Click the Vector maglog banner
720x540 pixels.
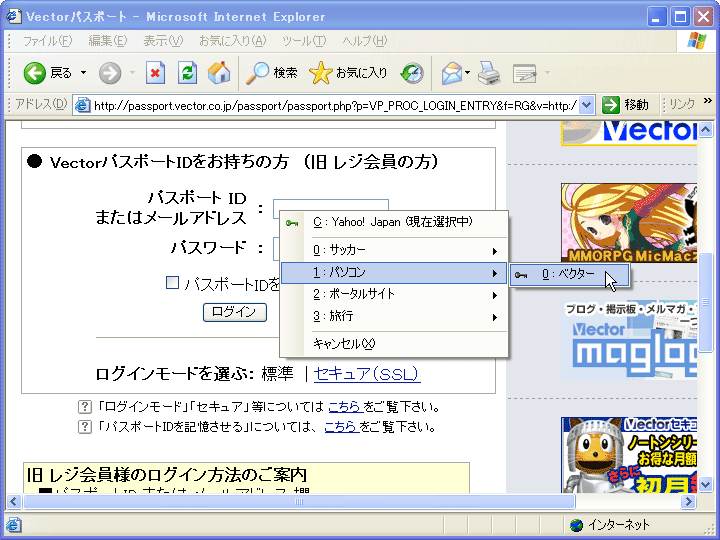click(x=628, y=340)
